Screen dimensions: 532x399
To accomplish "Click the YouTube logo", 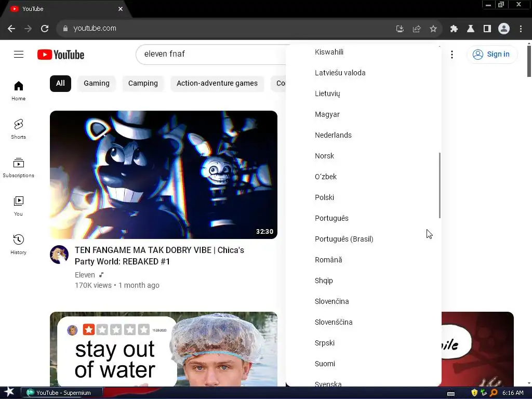I will tap(61, 55).
